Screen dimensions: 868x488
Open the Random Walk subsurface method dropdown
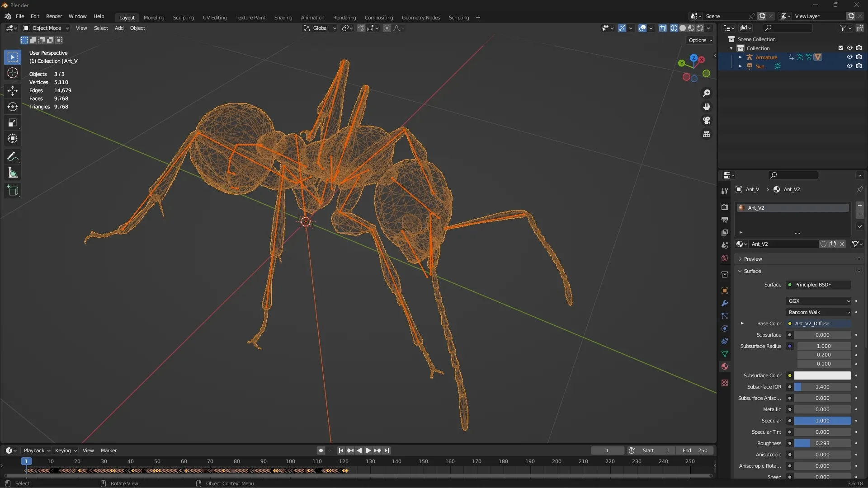click(x=819, y=312)
